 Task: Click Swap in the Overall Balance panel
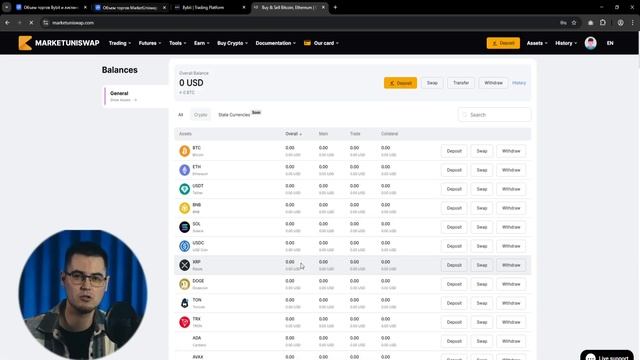pos(432,83)
